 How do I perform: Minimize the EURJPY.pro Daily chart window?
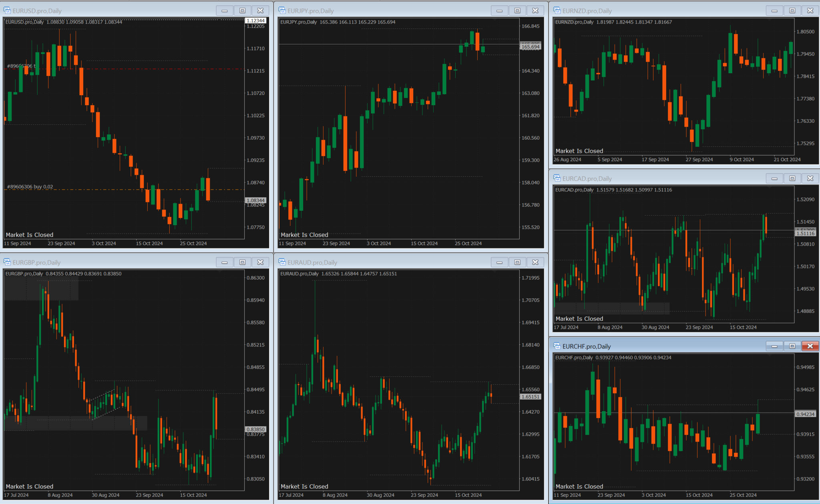pos(499,11)
